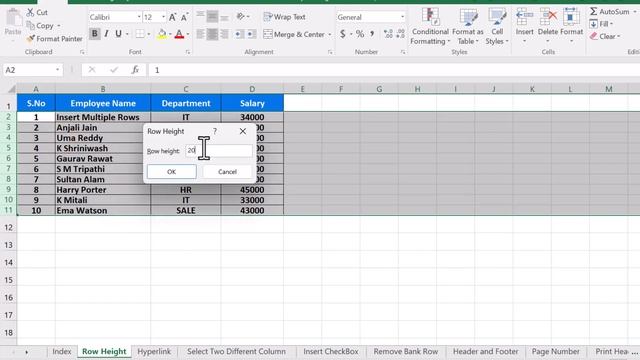
Task: Click the Delete cells icon
Action: click(x=548, y=17)
